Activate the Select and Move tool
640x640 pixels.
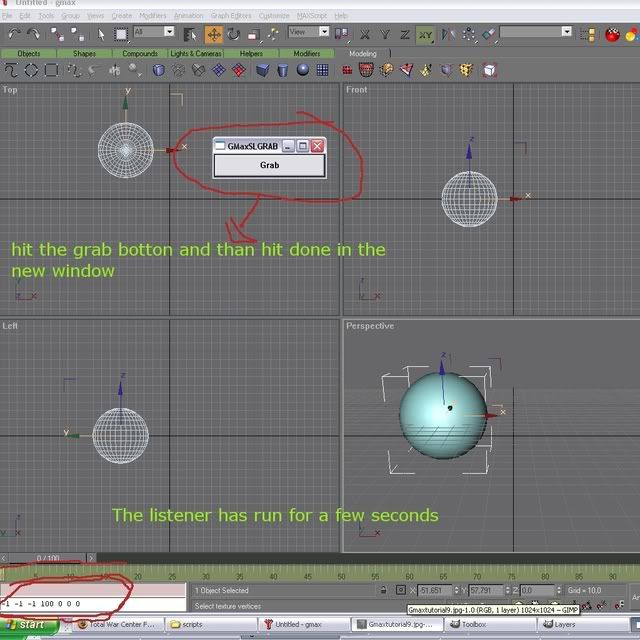pyautogui.click(x=213, y=34)
